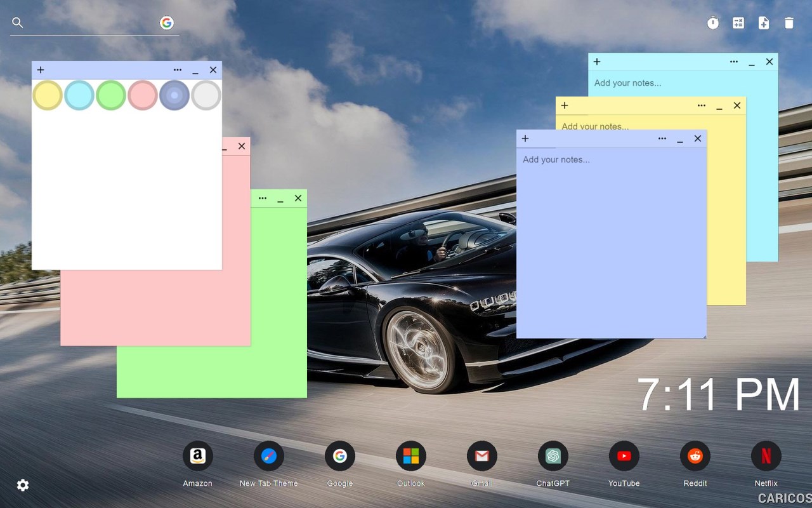Open the cyan note's three-dot menu
This screenshot has height=508, width=812.
click(x=734, y=62)
